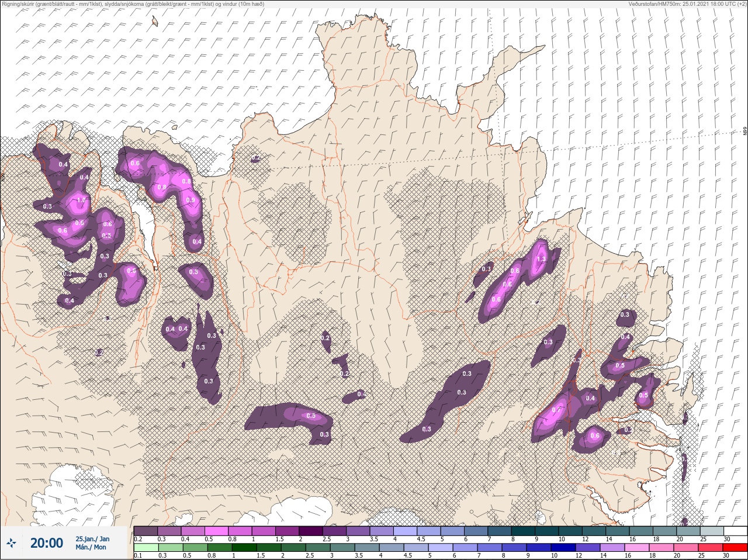The image size is (748, 560).
Task: Pick the dark green lower legend swatch labeled 1
Action: tap(245, 548)
